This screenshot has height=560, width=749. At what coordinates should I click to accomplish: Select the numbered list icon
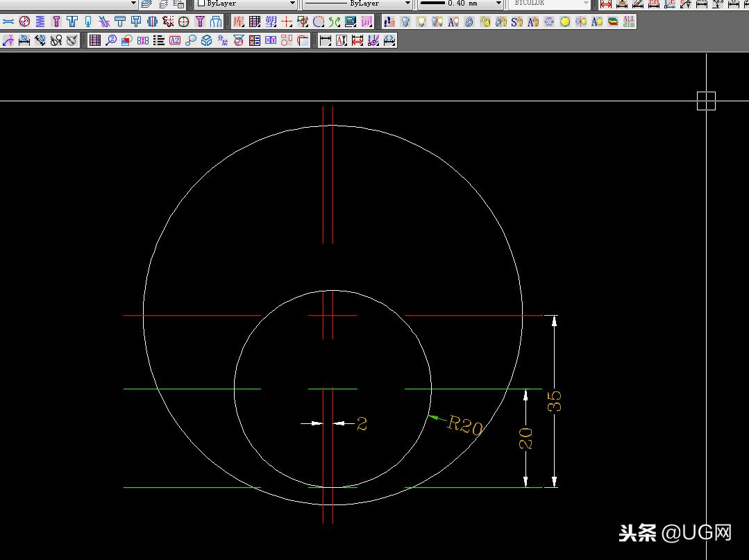tap(158, 40)
